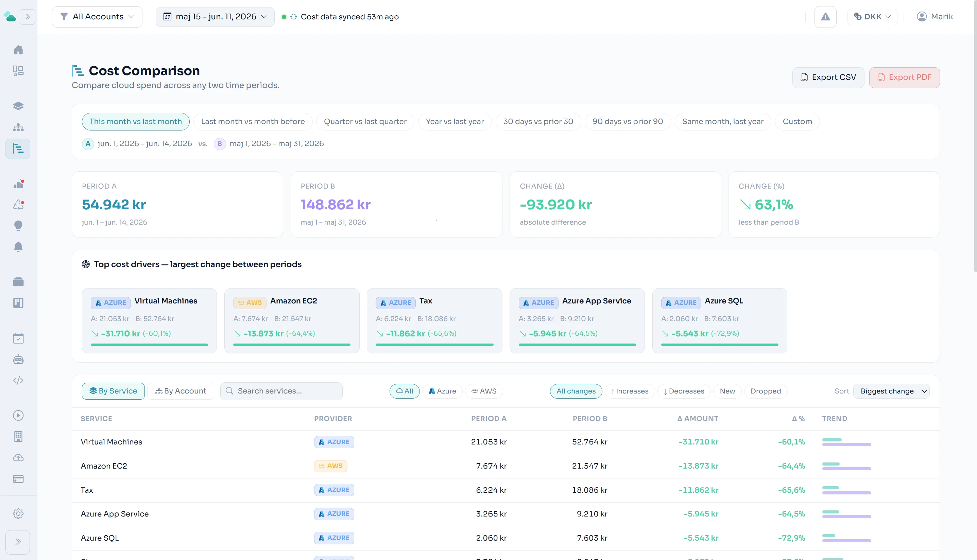This screenshot has height=560, width=977.
Task: Open the DKK currency dropdown
Action: coord(872,17)
